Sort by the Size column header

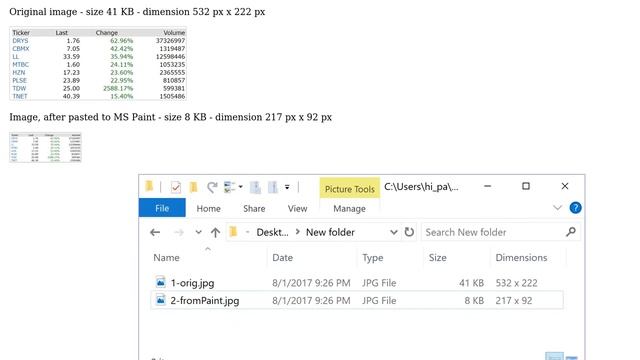point(438,258)
